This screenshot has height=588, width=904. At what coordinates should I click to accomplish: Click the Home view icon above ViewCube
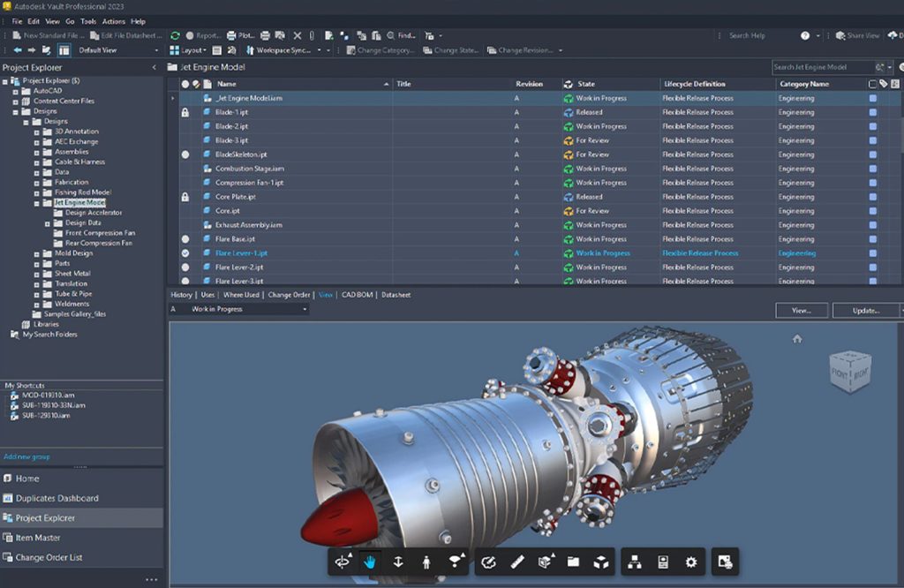tap(797, 339)
